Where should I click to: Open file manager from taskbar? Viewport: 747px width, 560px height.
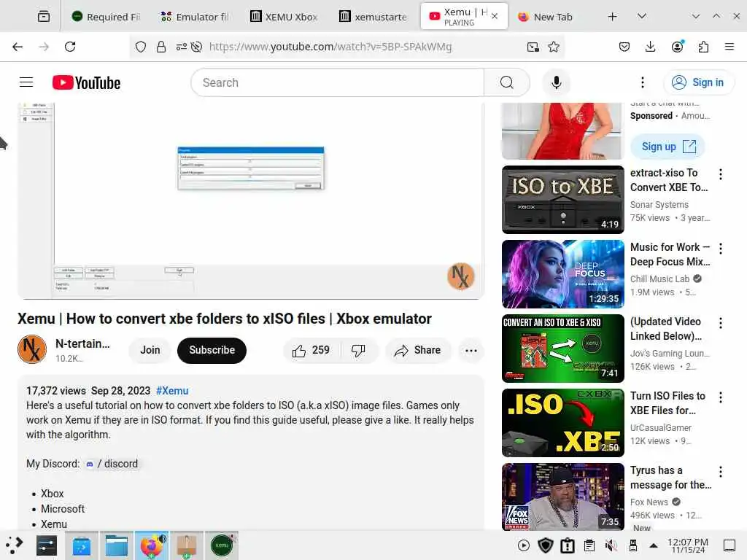(116, 545)
